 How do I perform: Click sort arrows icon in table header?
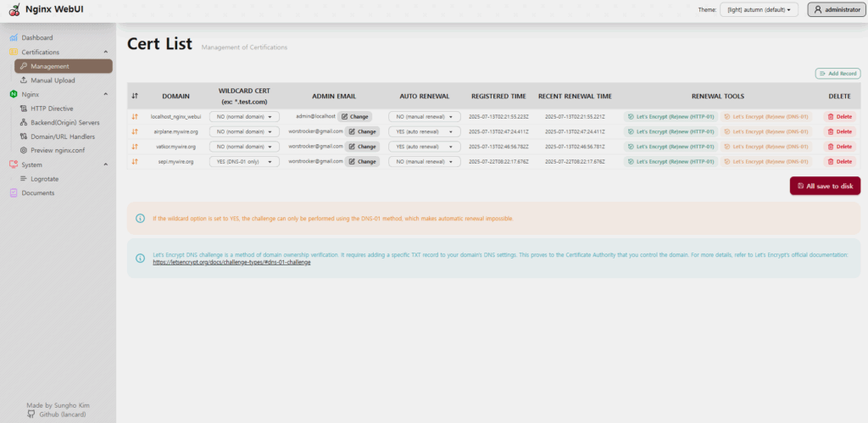point(135,97)
